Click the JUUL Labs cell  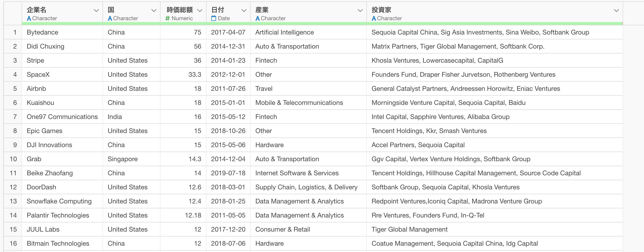point(62,229)
